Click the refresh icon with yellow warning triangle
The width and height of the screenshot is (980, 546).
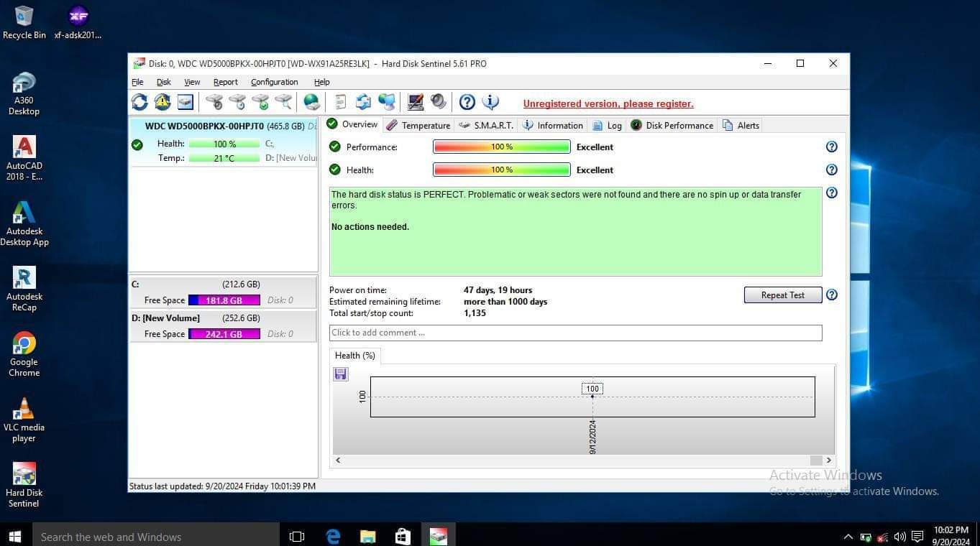pyautogui.click(x=162, y=102)
